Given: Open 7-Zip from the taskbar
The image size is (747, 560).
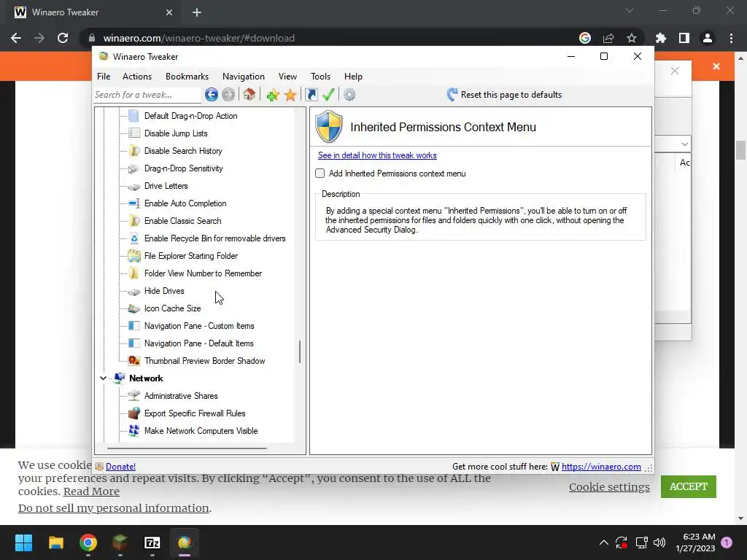Looking at the screenshot, I should click(x=152, y=542).
